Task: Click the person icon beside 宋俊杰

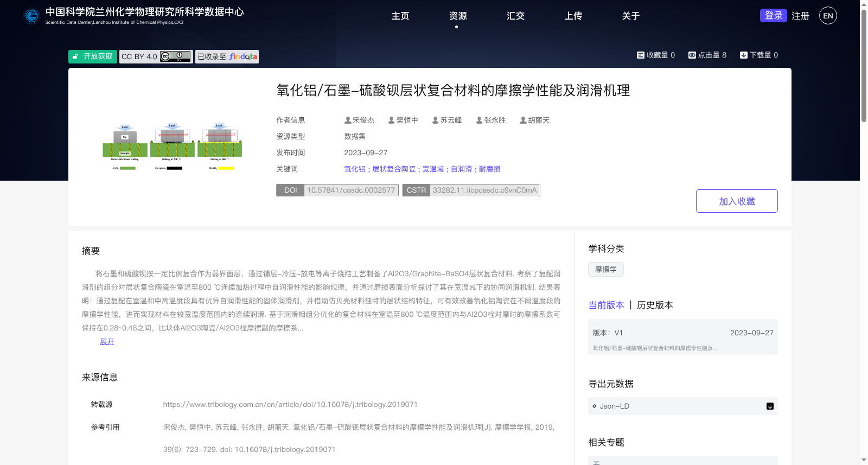Action: pos(348,120)
